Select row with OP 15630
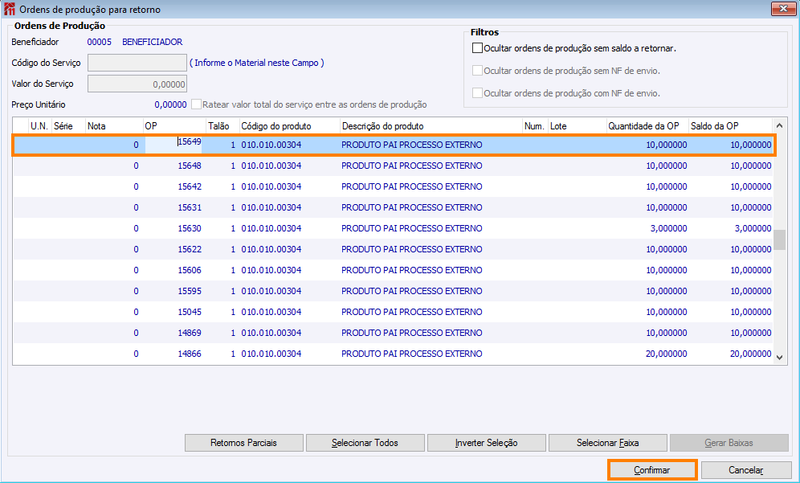 point(393,228)
